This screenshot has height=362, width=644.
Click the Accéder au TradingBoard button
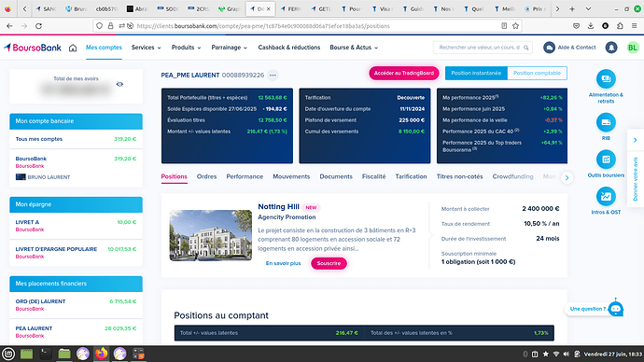(404, 73)
